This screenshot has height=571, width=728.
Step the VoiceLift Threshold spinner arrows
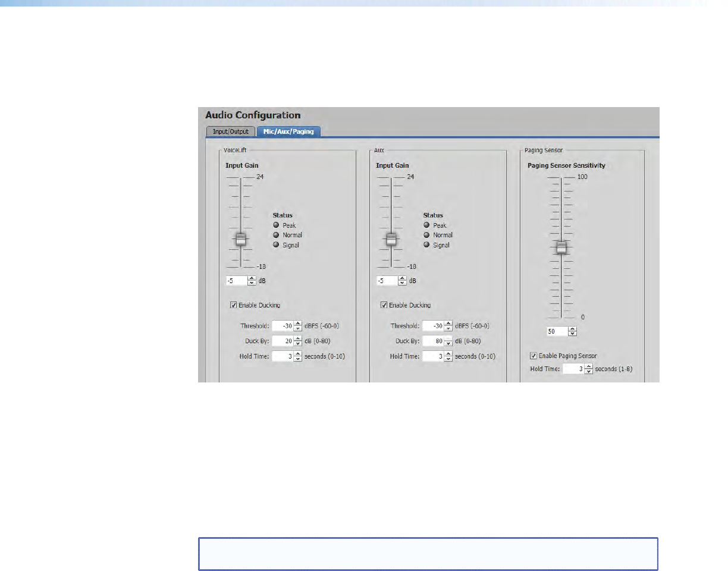pyautogui.click(x=298, y=326)
